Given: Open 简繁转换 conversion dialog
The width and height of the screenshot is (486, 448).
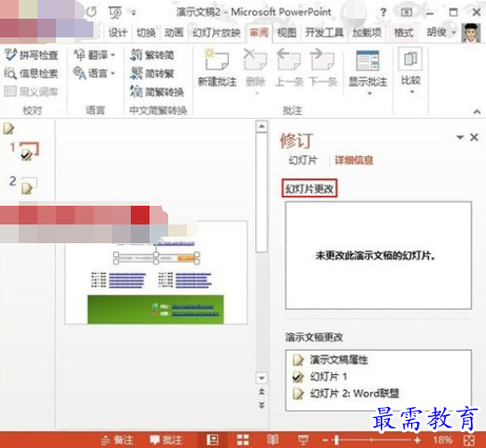Looking at the screenshot, I should click(x=157, y=92).
